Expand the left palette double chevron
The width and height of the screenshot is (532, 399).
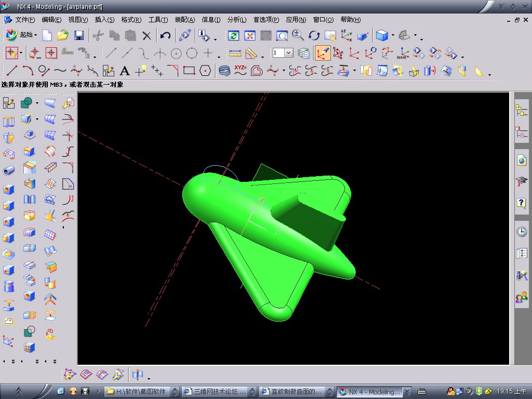(x=13, y=362)
